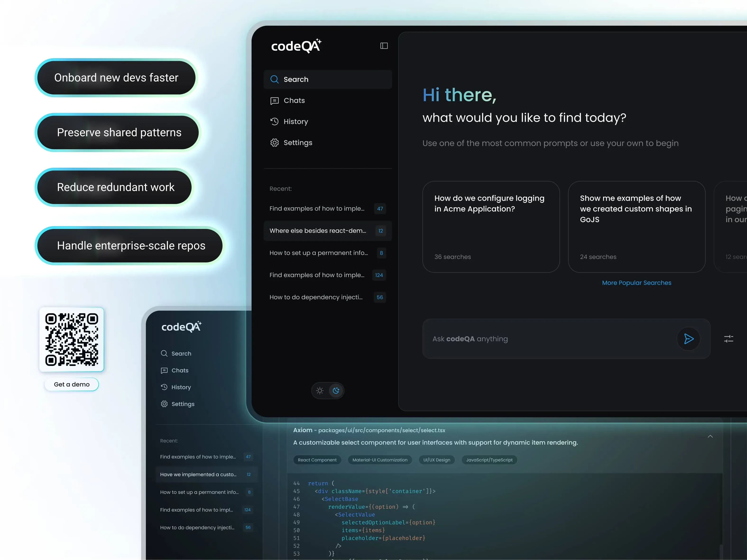Image resolution: width=747 pixels, height=560 pixels.
Task: Click the codeQA logo in front window
Action: [x=296, y=46]
